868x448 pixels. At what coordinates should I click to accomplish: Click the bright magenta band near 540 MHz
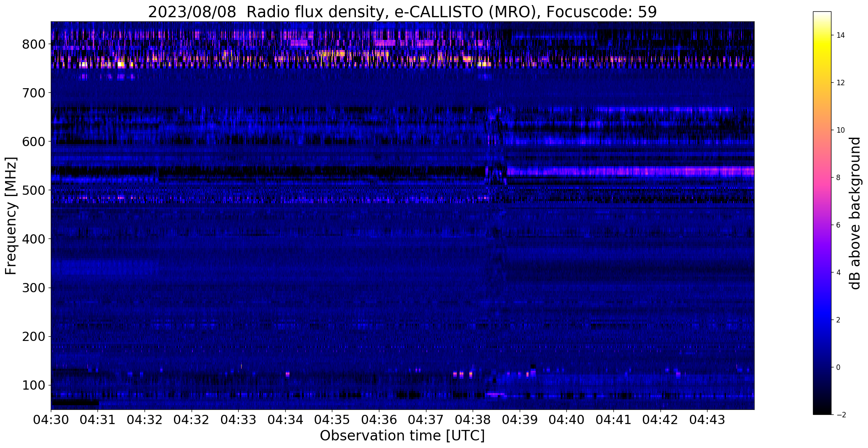630,171
